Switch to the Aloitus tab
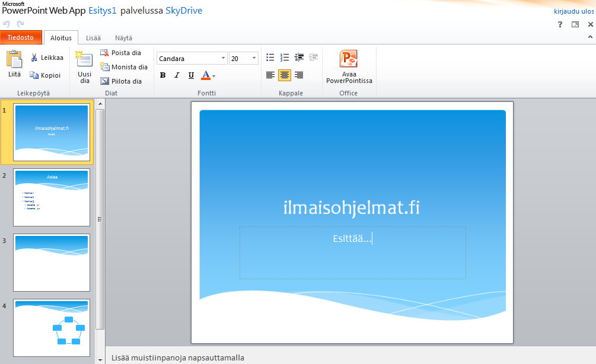Image resolution: width=596 pixels, height=364 pixels. [x=61, y=37]
